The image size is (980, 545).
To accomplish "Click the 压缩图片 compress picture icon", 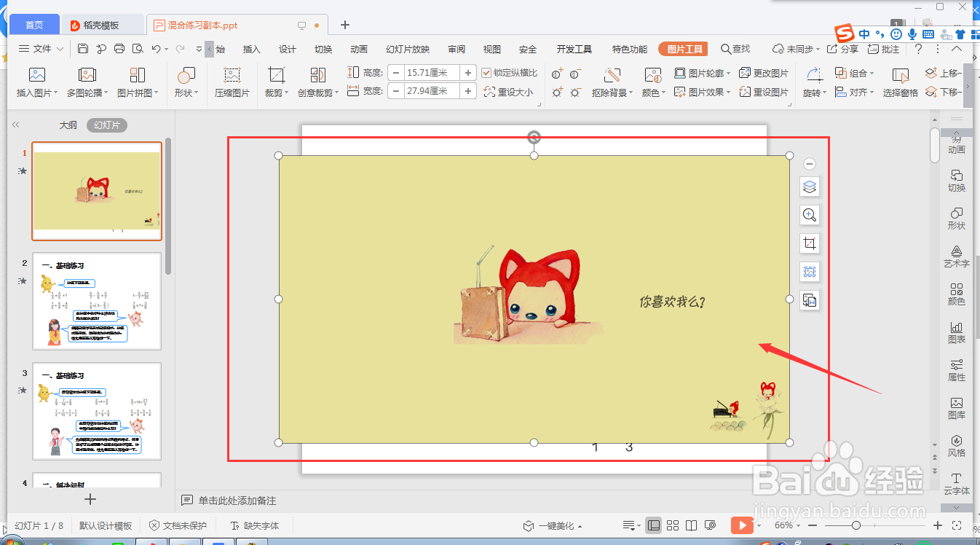I will click(x=232, y=74).
